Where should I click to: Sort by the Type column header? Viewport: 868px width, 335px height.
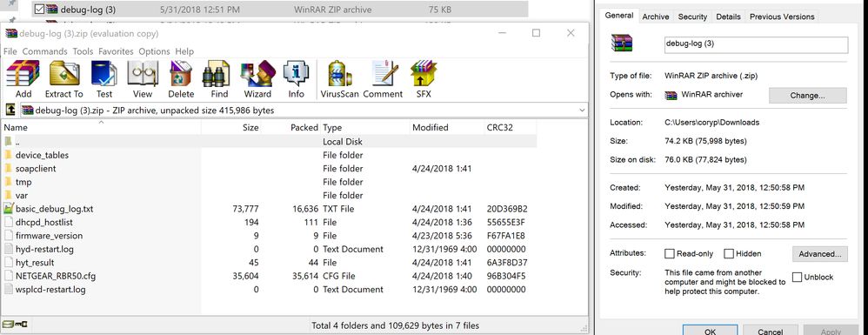(x=364, y=127)
